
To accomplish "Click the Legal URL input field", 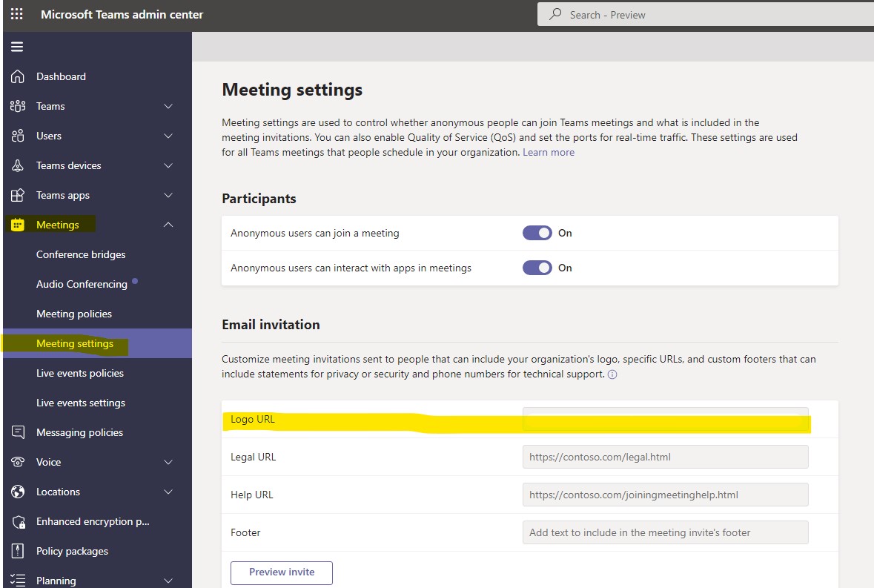I will pyautogui.click(x=666, y=457).
